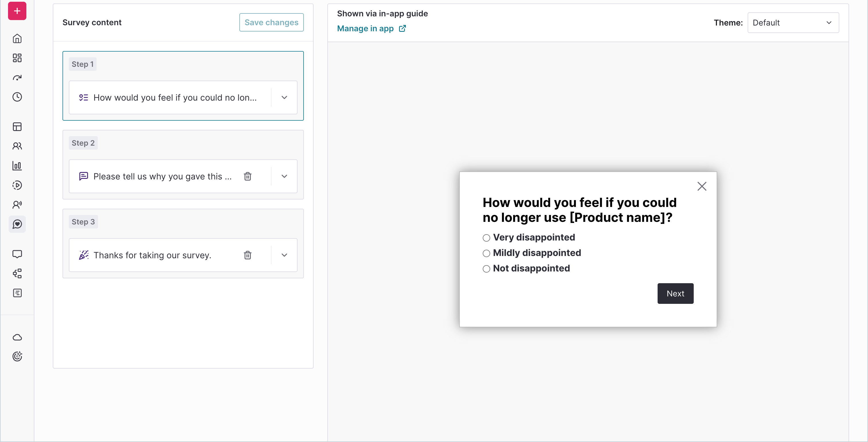
Task: Open the Home icon in sidebar
Action: (17, 39)
